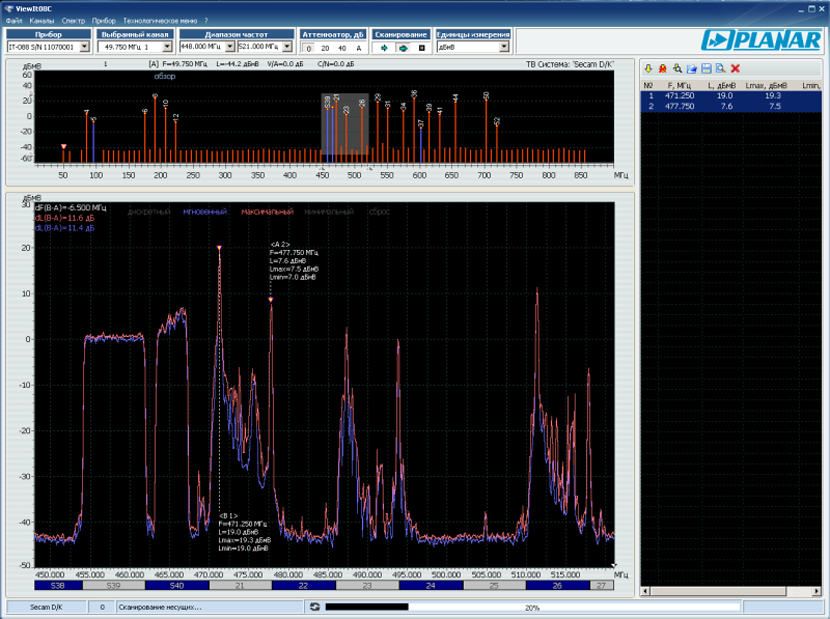Image resolution: width=830 pixels, height=619 pixels.
Task: Open the Прибор device dropdown
Action: coord(85,47)
